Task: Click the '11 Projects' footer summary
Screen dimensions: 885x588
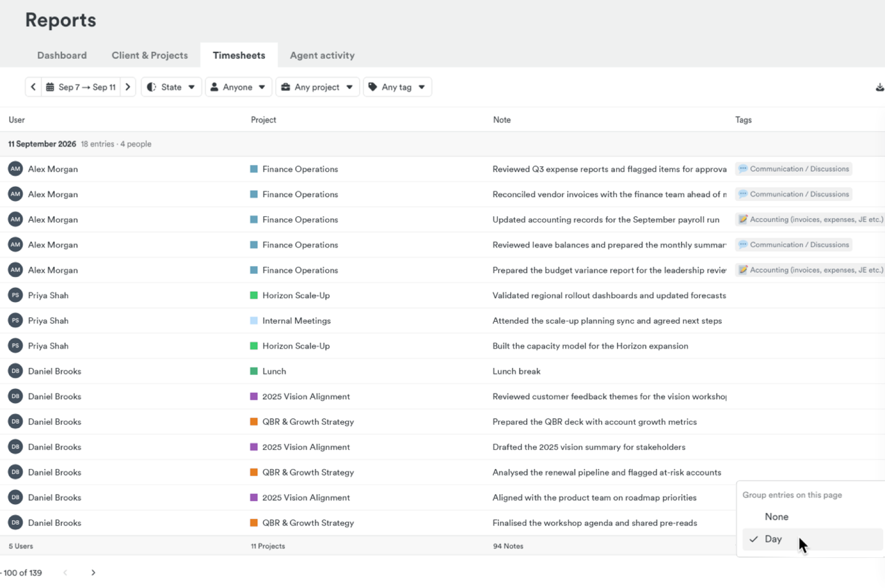Action: tap(268, 546)
